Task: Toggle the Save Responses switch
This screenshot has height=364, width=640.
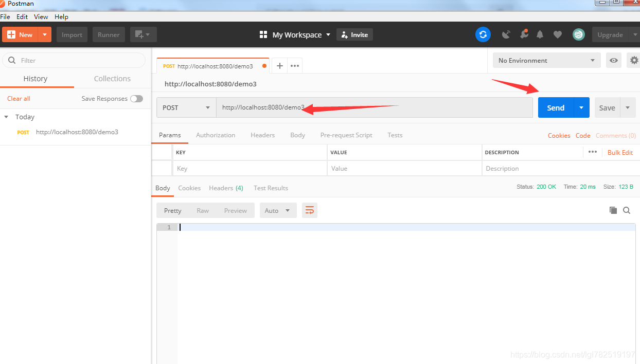Action: (136, 99)
